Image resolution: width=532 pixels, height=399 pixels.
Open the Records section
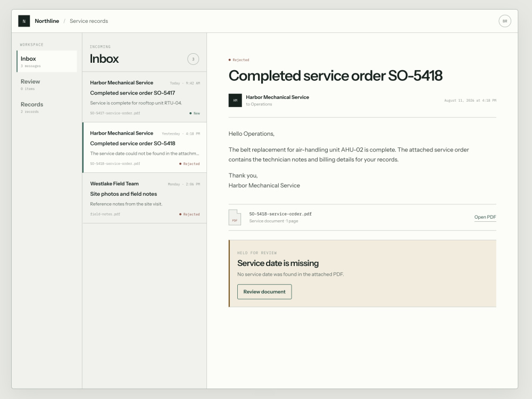tap(47, 107)
